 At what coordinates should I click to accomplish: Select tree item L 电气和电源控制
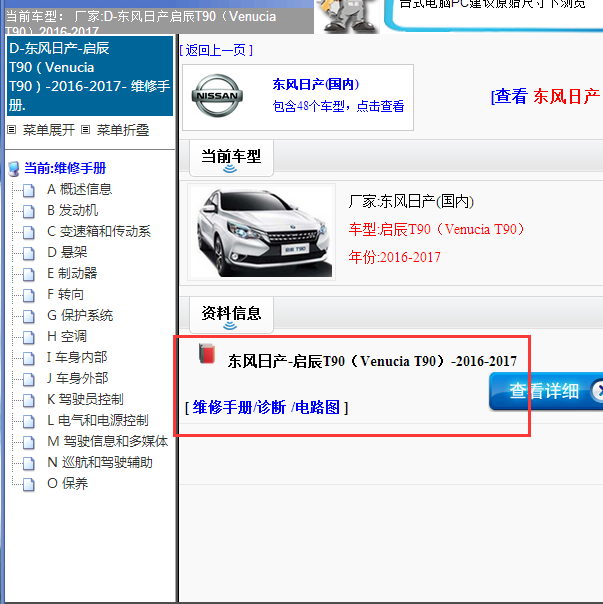(x=97, y=420)
